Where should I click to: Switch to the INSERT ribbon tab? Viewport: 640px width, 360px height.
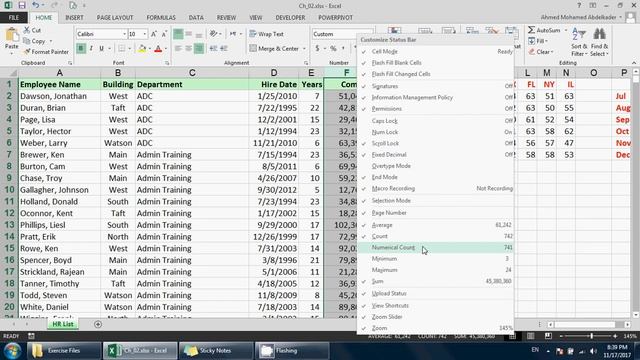pyautogui.click(x=74, y=18)
